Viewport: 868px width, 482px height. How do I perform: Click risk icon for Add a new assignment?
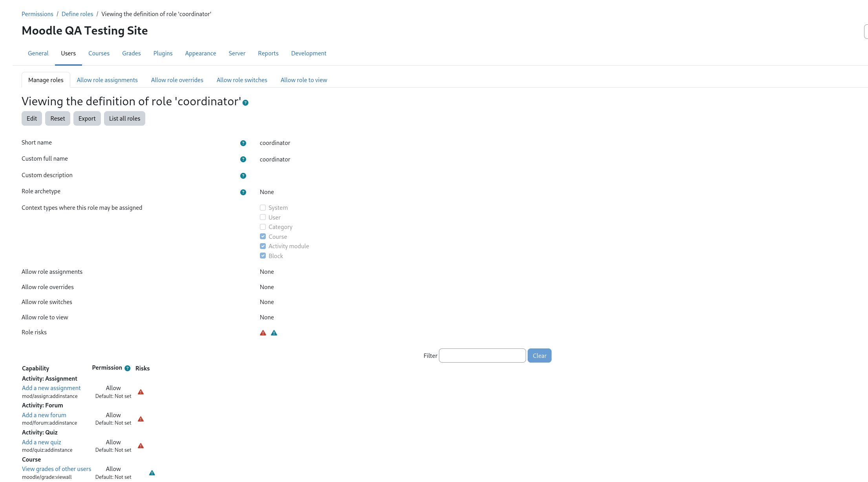click(141, 392)
